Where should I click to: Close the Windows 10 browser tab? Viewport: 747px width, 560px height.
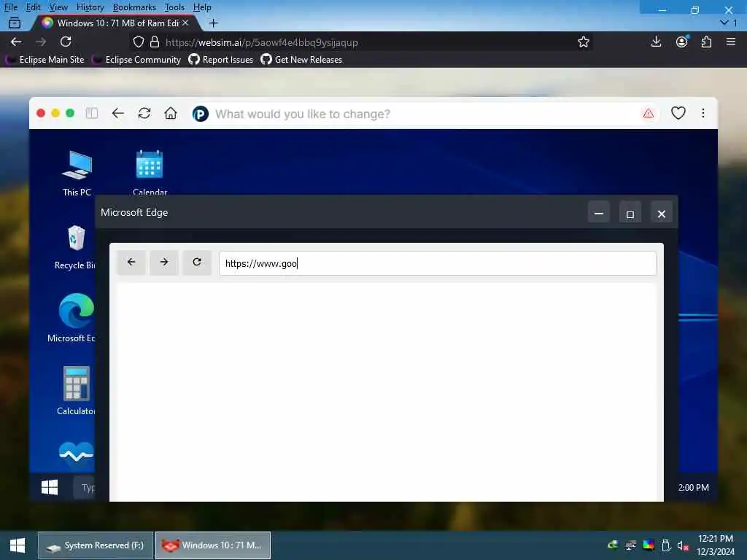(185, 23)
